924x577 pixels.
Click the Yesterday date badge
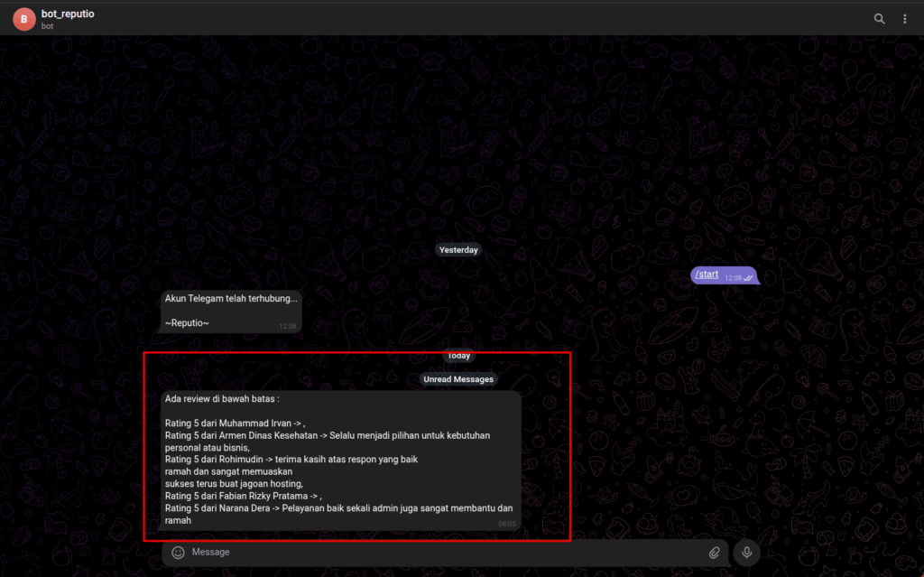(x=458, y=249)
